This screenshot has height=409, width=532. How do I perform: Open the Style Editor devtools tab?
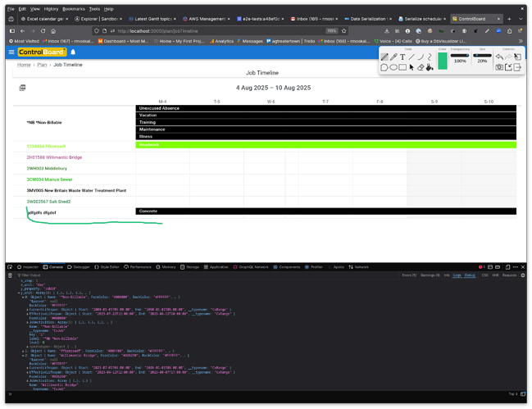pos(107,267)
